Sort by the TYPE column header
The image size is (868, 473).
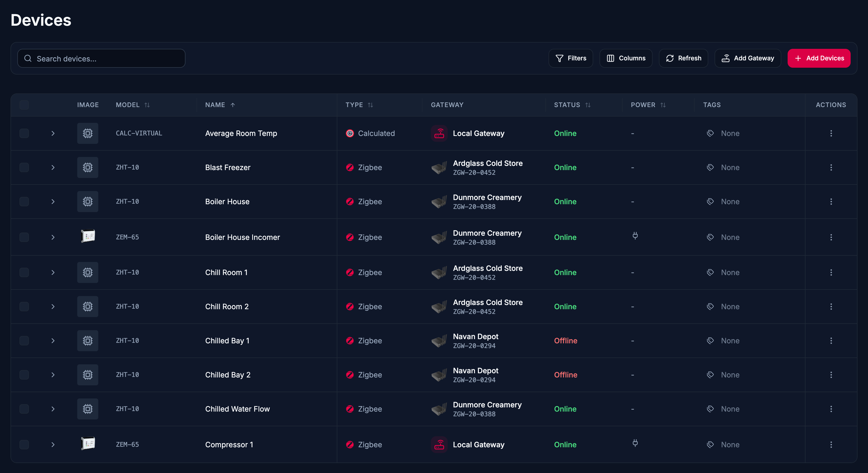coord(359,105)
